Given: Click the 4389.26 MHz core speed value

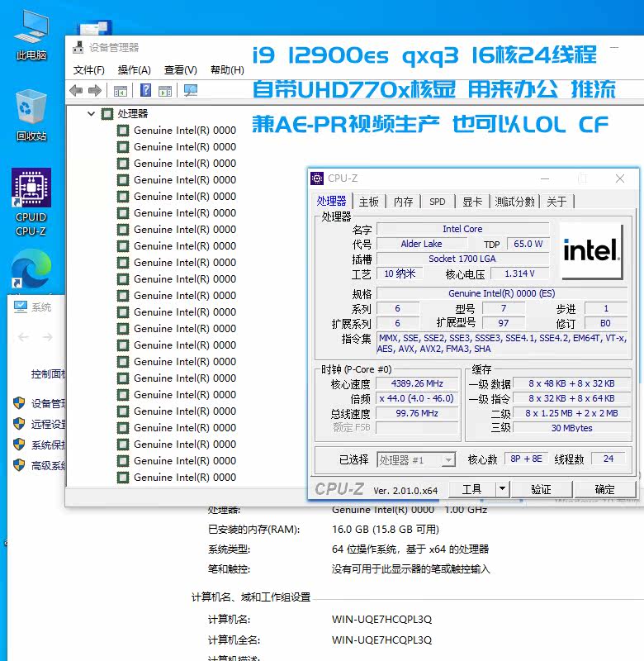Looking at the screenshot, I should coord(417,383).
